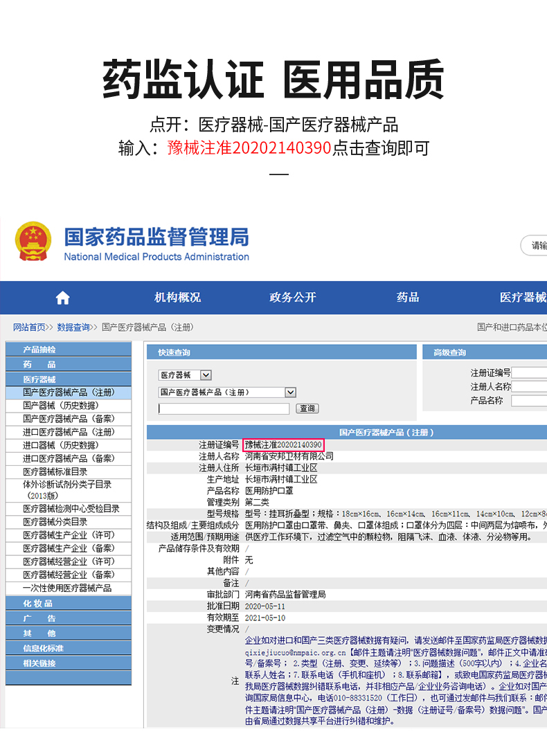Click 高级查询 panel header

tap(485, 352)
